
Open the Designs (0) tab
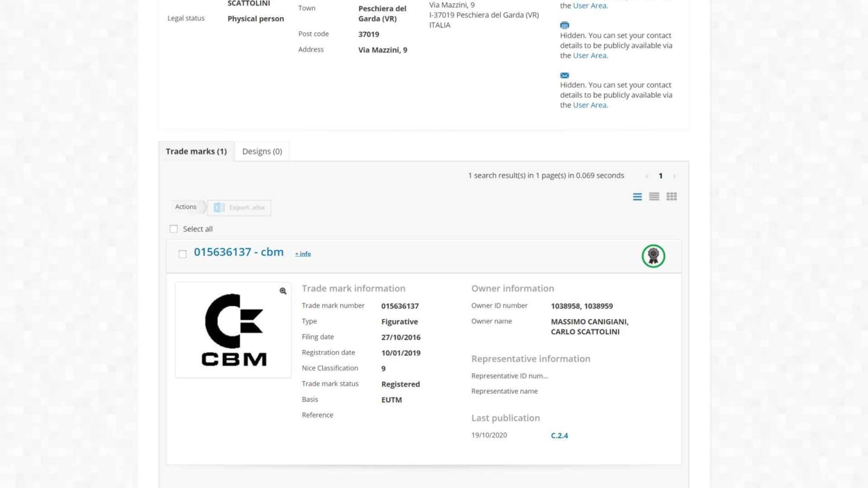262,151
